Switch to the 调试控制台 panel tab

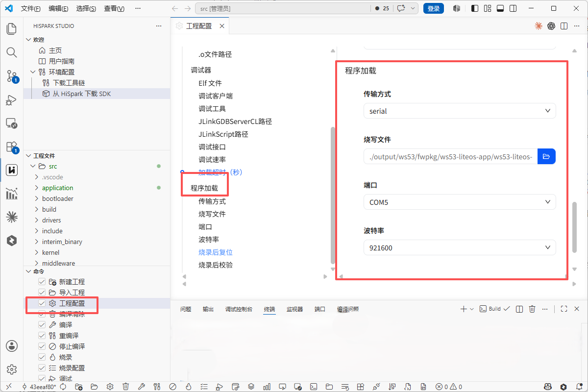(239, 309)
